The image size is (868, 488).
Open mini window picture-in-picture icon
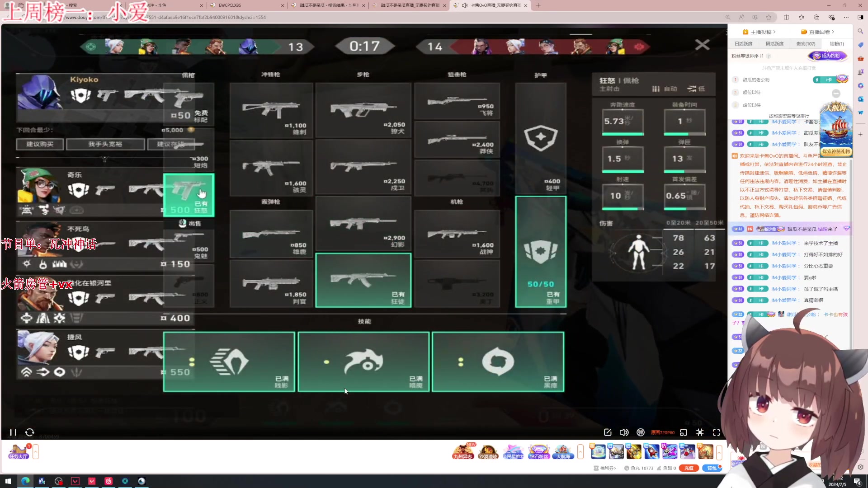[684, 432]
